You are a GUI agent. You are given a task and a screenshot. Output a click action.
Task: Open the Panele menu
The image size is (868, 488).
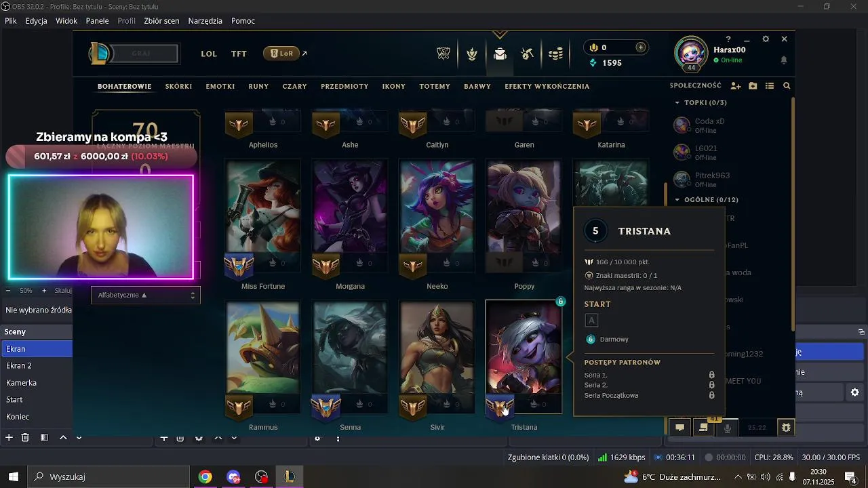coord(98,21)
